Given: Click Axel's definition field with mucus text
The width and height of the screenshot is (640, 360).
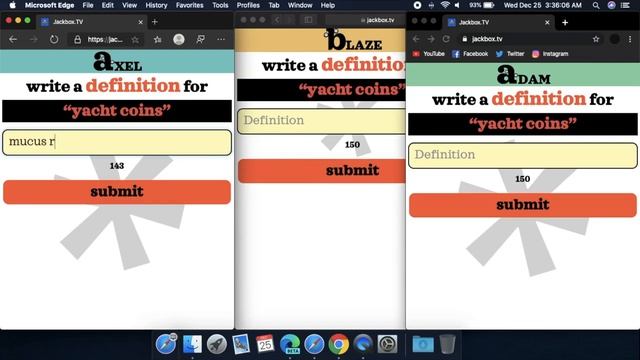Looking at the screenshot, I should tap(117, 142).
